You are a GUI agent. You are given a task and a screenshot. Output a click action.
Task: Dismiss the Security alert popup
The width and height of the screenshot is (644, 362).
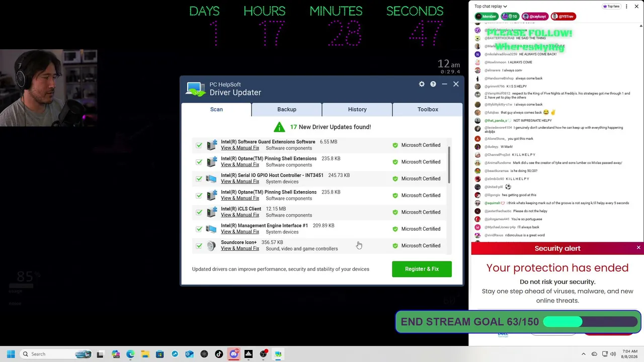(638, 248)
